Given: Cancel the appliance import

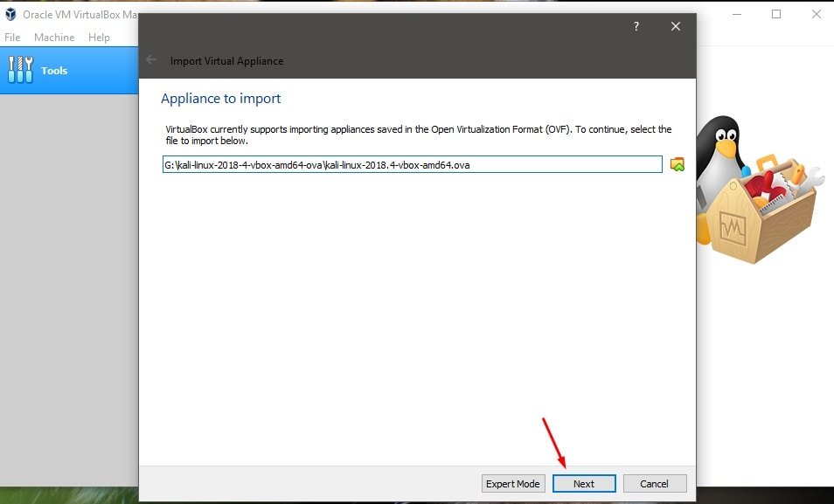Looking at the screenshot, I should pos(655,483).
